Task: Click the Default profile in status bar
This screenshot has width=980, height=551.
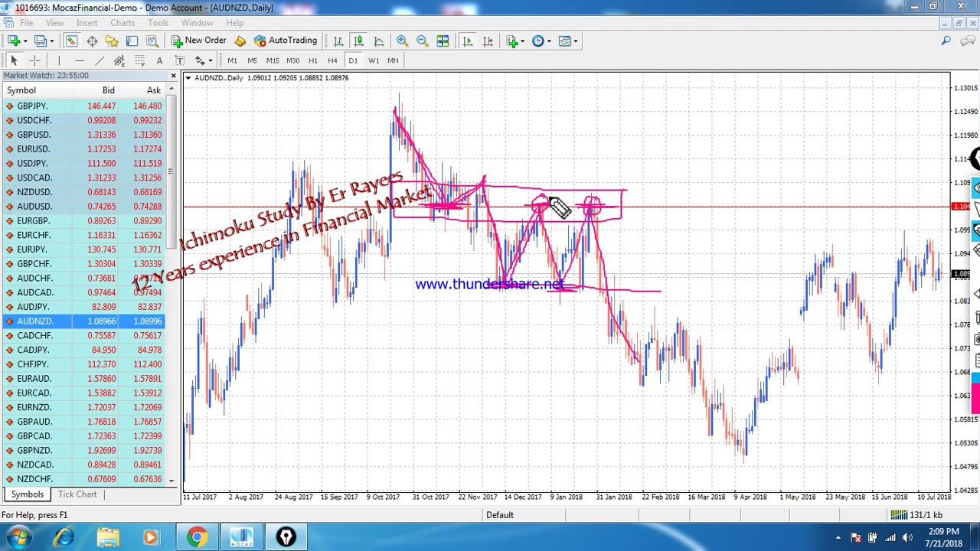Action: coord(500,515)
